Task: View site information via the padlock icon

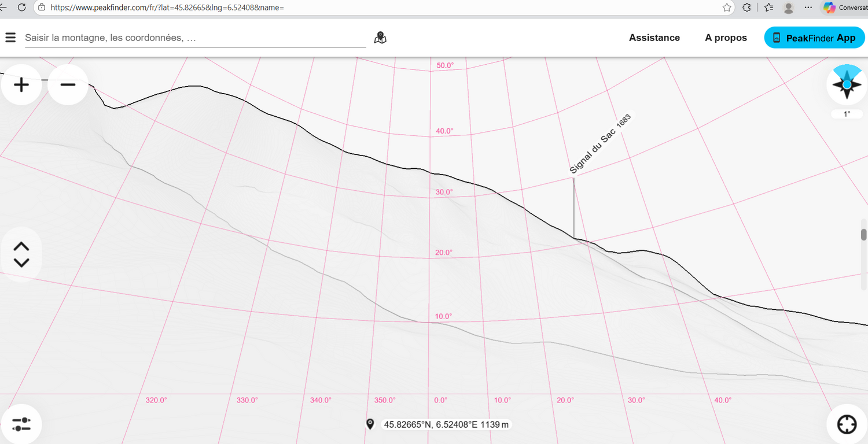Action: (x=41, y=8)
